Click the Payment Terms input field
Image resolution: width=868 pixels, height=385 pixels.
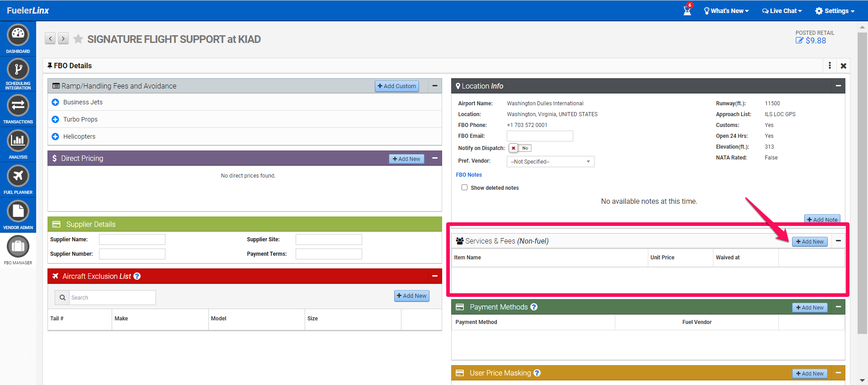pyautogui.click(x=329, y=254)
